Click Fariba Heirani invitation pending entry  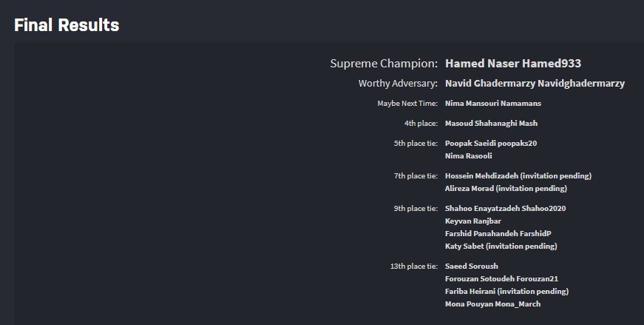506,292
